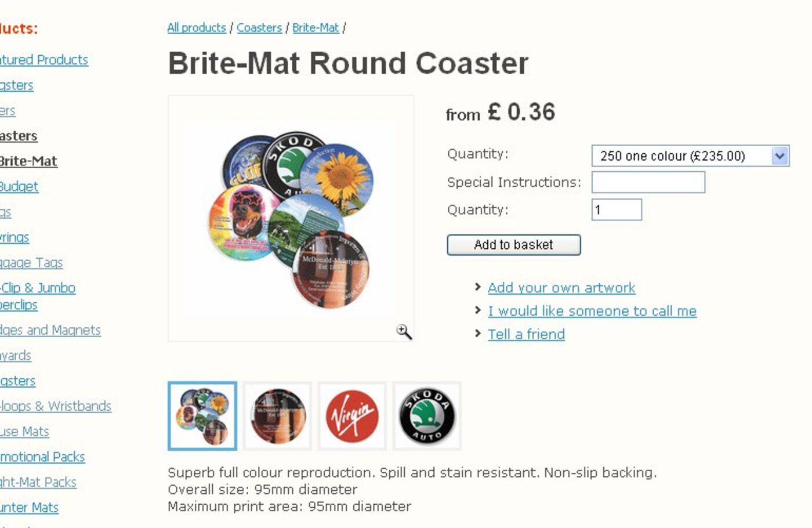Image resolution: width=812 pixels, height=528 pixels.
Task: Click the Brite-Mat breadcrumb link
Action: click(x=316, y=28)
